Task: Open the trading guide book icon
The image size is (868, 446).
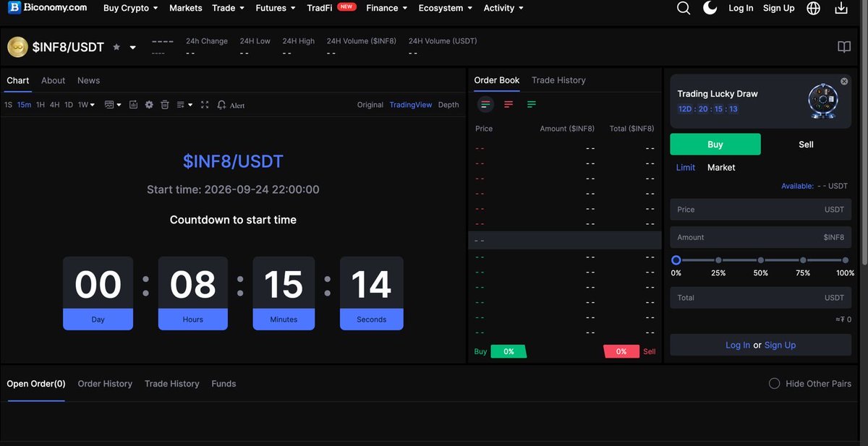Action: point(844,47)
